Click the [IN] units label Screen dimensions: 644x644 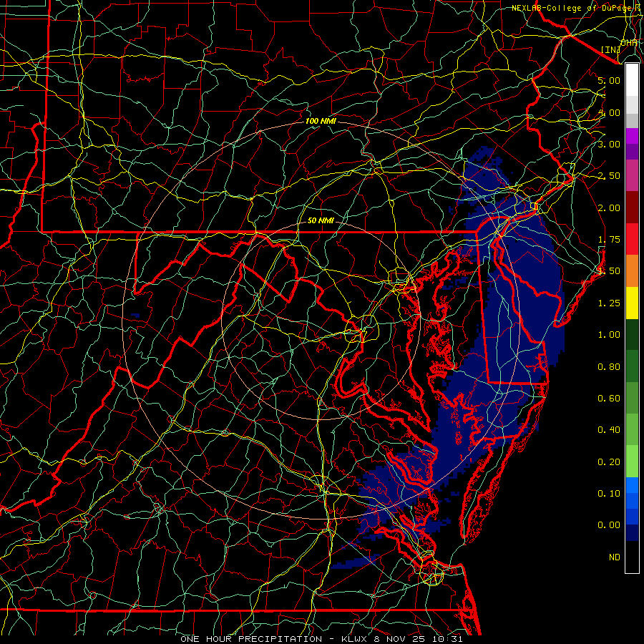(611, 49)
